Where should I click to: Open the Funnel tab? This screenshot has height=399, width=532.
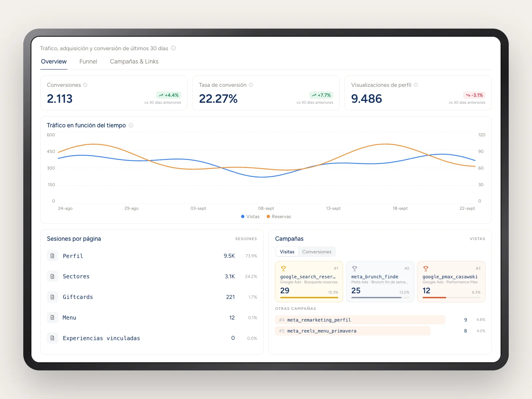pyautogui.click(x=88, y=62)
